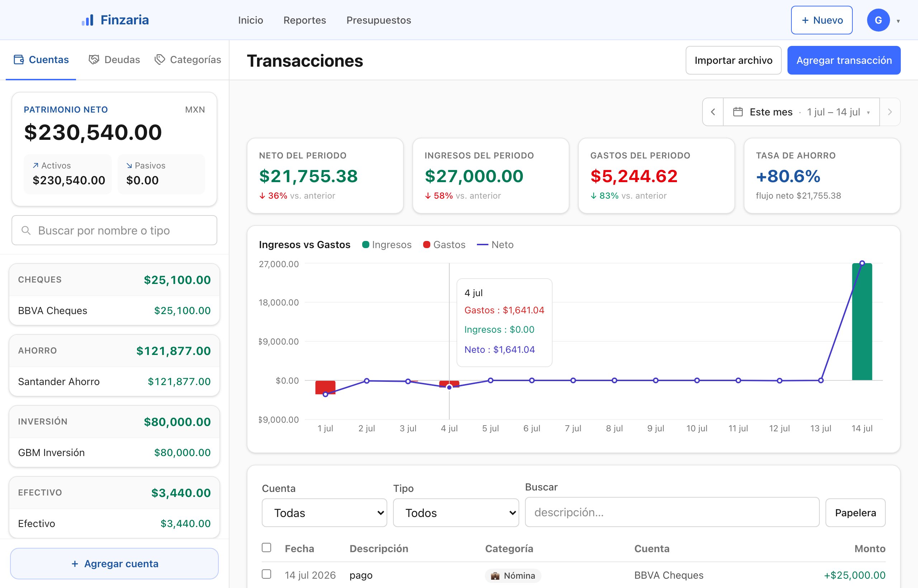This screenshot has width=918, height=588.
Task: Click the +$25,000.00 amount cell
Action: 855,575
